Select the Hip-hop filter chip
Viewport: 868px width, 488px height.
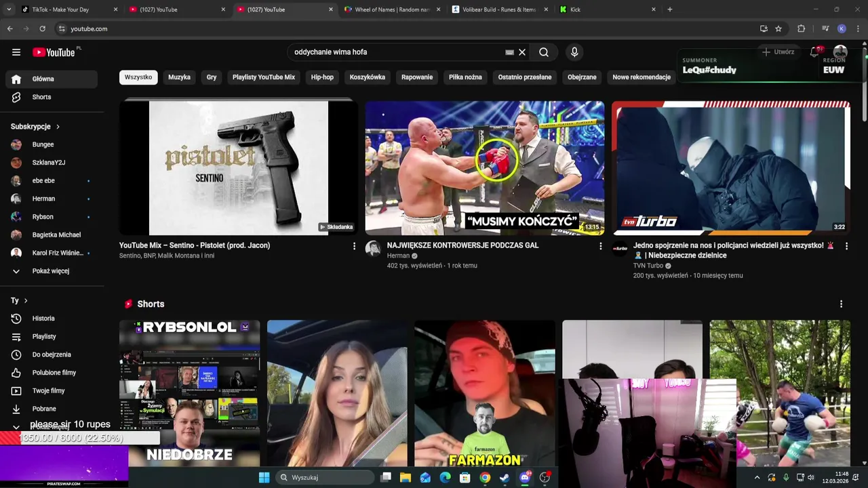tap(322, 77)
